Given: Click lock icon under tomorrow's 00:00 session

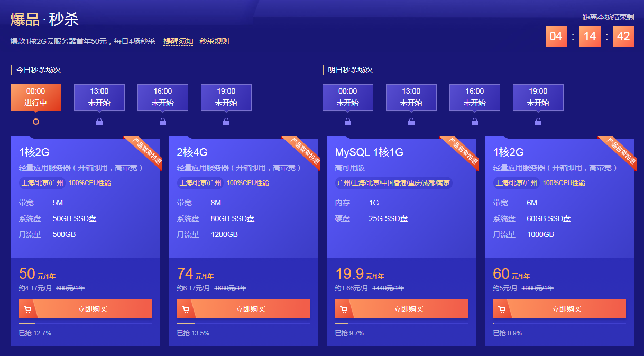Looking at the screenshot, I should [x=348, y=122].
